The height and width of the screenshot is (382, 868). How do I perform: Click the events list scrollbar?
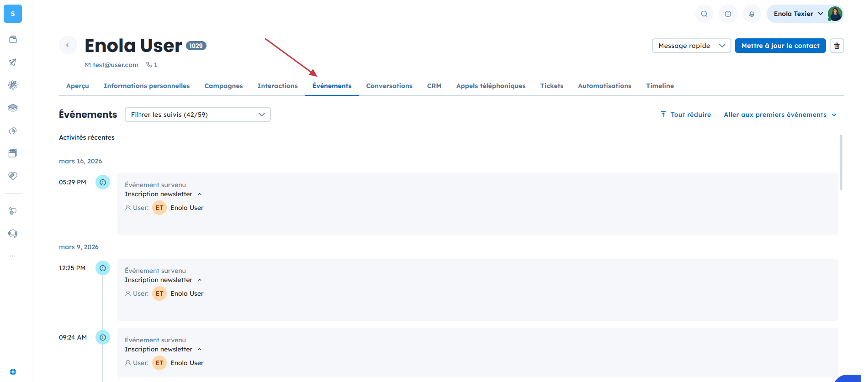click(841, 162)
